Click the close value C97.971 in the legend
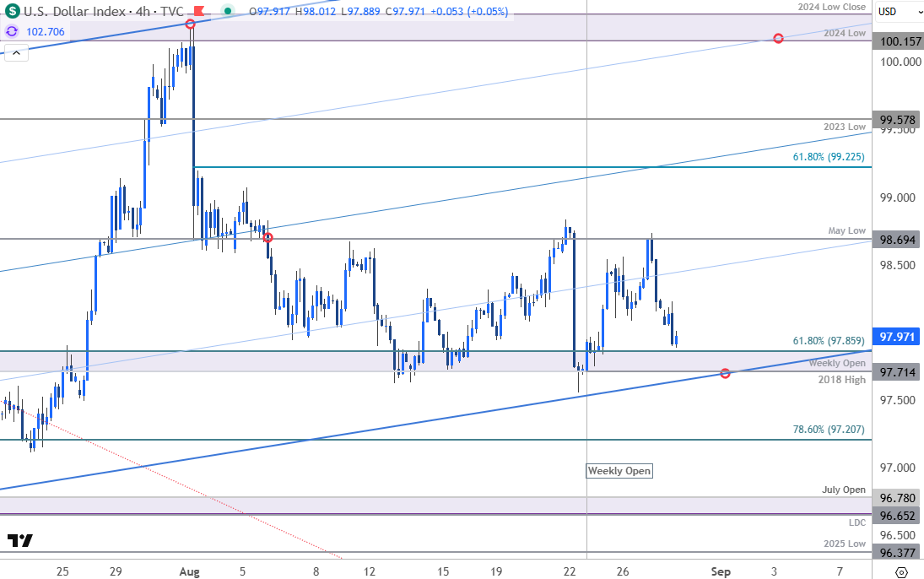The image size is (924, 579). click(405, 11)
